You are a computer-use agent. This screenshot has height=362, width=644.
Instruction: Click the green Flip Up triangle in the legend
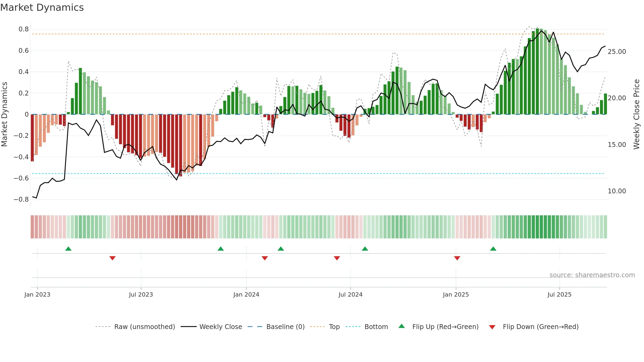pyautogui.click(x=402, y=326)
